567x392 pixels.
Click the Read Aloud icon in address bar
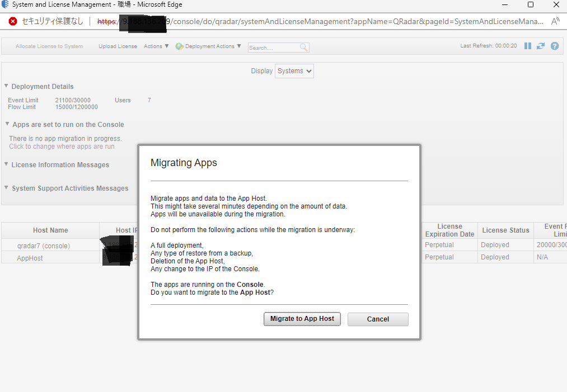pyautogui.click(x=555, y=21)
